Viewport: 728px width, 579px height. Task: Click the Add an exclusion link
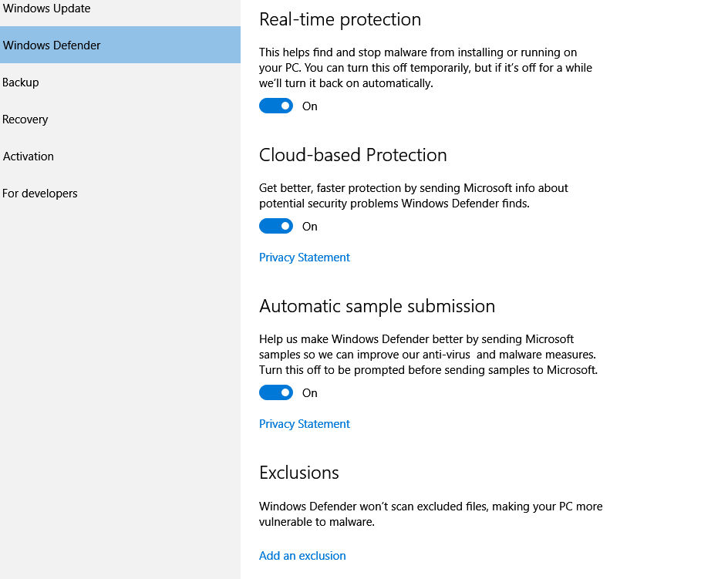(302, 556)
